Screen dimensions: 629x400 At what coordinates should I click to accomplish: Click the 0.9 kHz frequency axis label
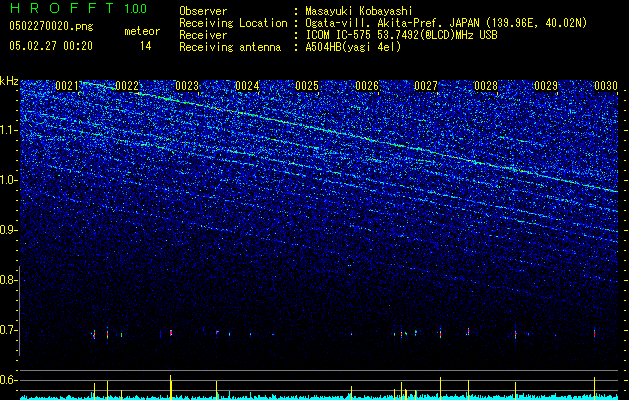click(8, 230)
